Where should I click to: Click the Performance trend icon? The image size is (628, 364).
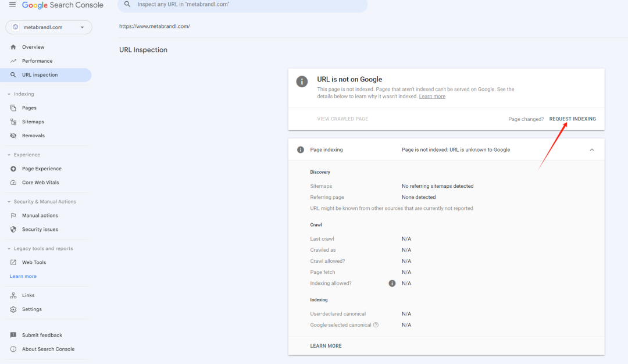click(13, 61)
